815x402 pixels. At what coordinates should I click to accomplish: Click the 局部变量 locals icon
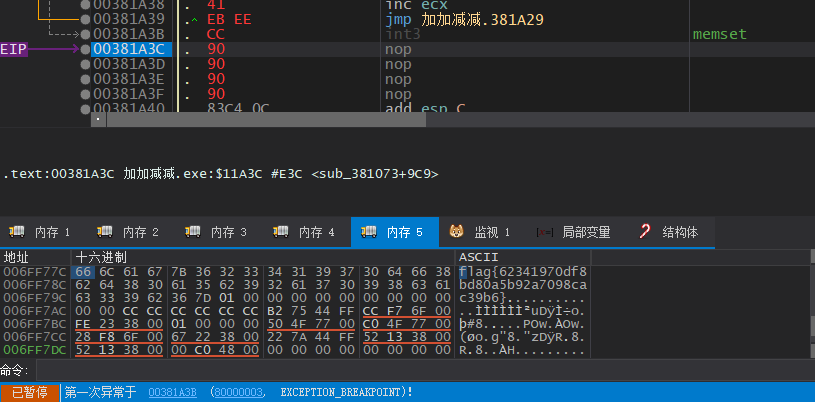[x=545, y=232]
